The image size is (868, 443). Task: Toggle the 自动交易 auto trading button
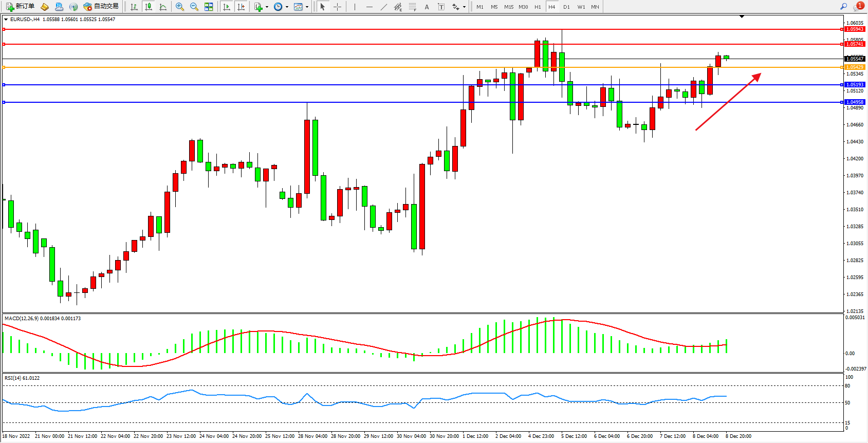click(101, 7)
